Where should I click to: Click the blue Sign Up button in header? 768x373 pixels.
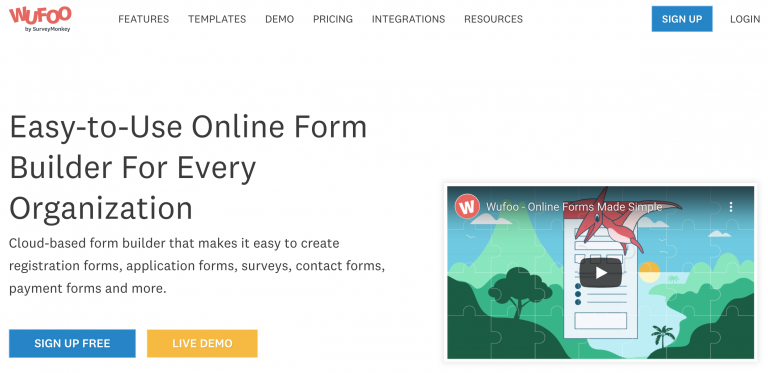[682, 19]
